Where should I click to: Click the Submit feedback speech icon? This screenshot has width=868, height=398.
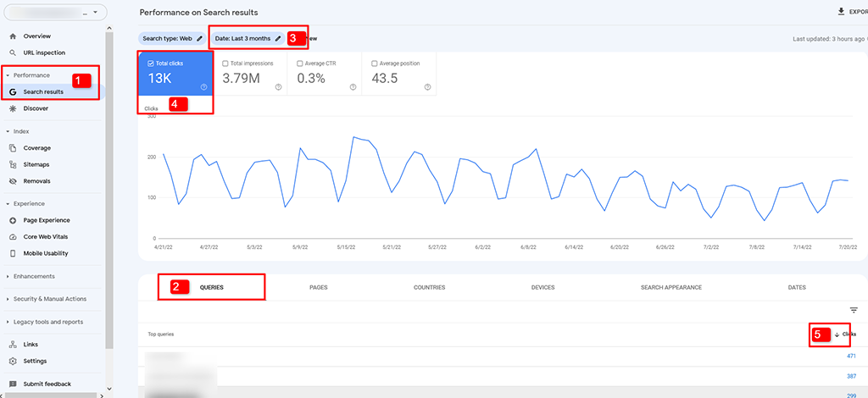(x=13, y=384)
